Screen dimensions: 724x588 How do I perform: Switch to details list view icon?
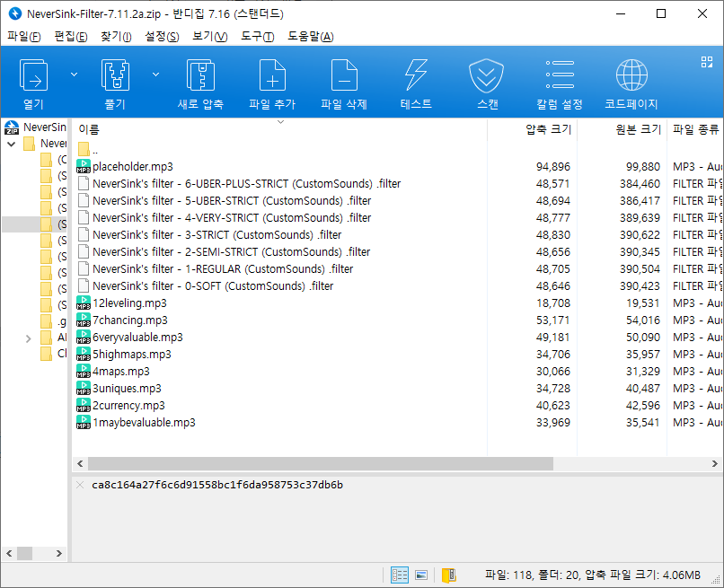pos(400,575)
